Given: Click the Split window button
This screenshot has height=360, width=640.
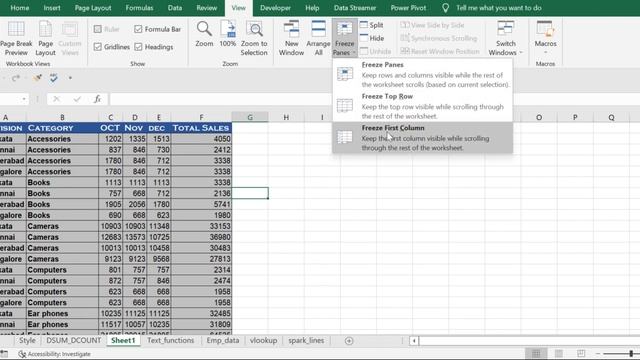Looking at the screenshot, I should (x=371, y=25).
